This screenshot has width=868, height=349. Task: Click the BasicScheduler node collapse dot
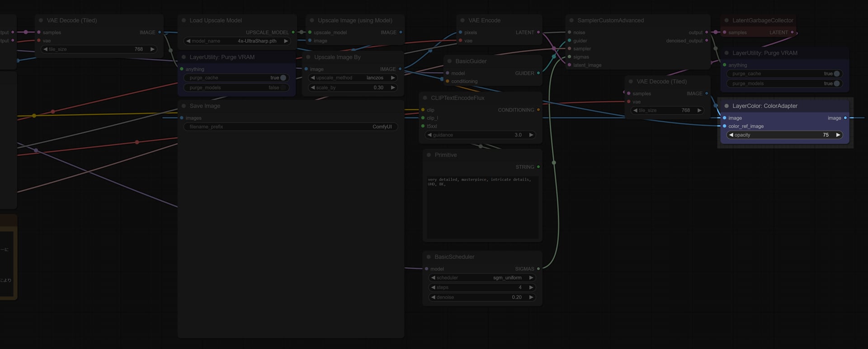pyautogui.click(x=429, y=257)
